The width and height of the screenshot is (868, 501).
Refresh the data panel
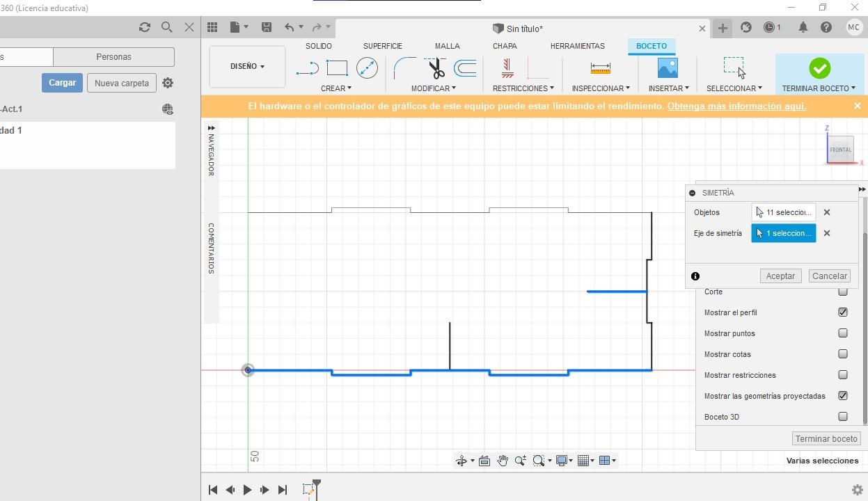pyautogui.click(x=144, y=27)
